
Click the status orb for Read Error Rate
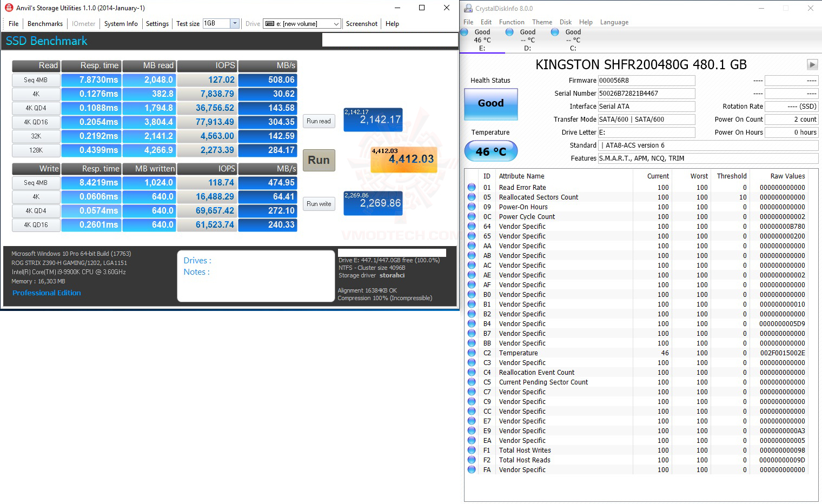472,188
